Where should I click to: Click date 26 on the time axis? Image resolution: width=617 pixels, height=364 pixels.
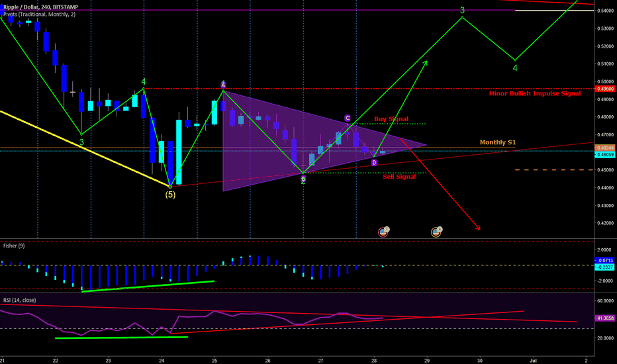click(x=268, y=360)
